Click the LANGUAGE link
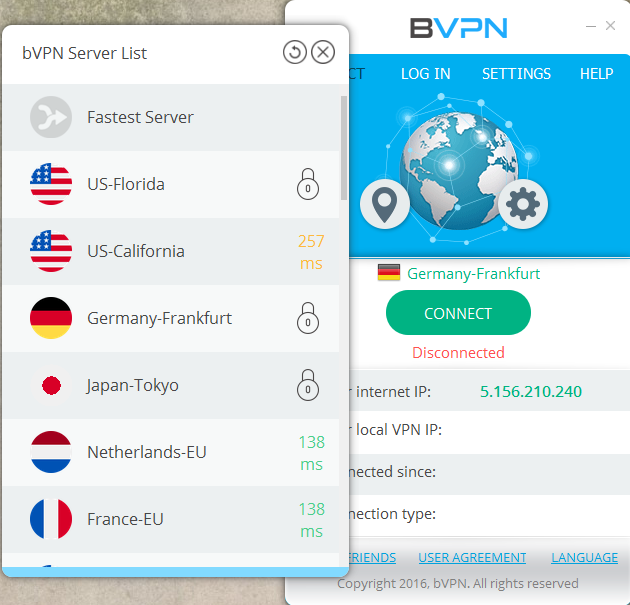The width and height of the screenshot is (630, 605). (x=584, y=557)
